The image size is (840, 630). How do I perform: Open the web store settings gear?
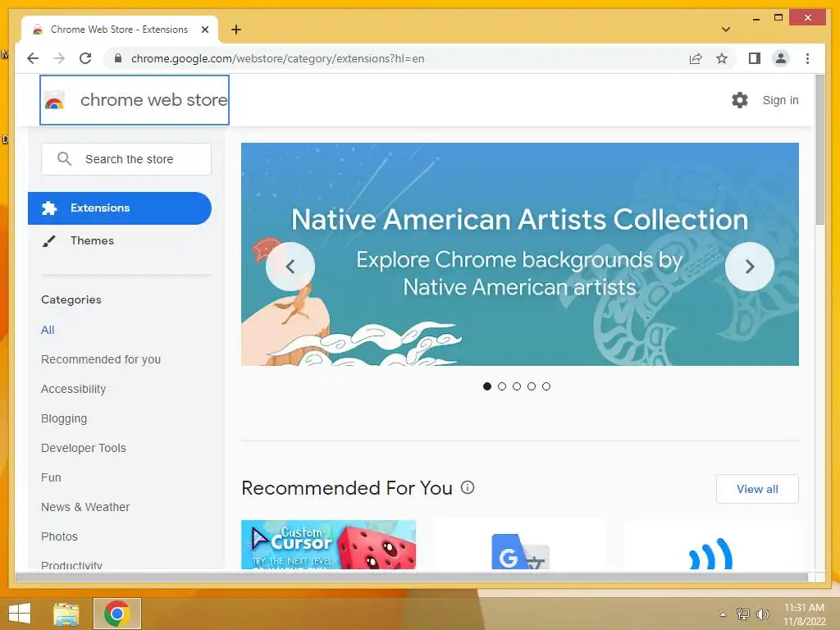point(740,100)
